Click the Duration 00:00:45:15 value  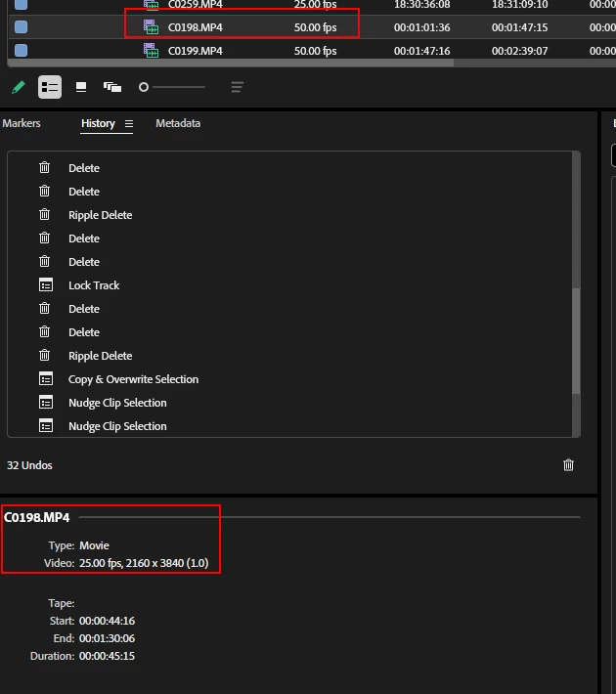(107, 656)
